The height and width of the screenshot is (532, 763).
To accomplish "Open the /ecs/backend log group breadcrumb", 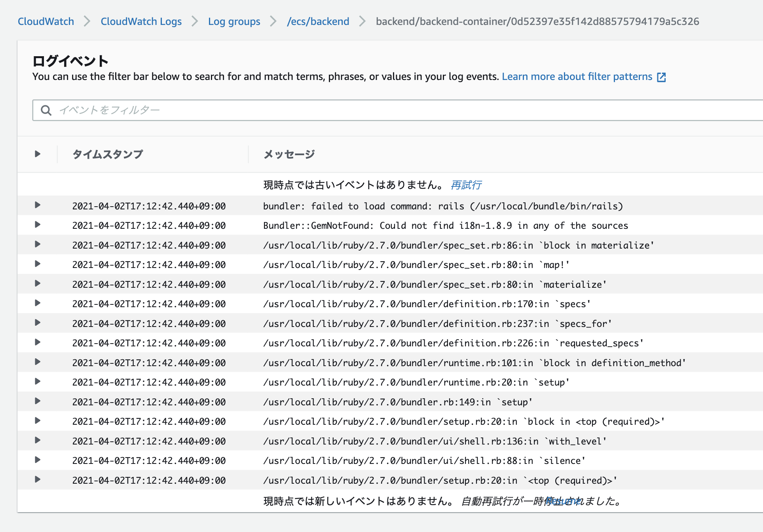I will tap(318, 21).
